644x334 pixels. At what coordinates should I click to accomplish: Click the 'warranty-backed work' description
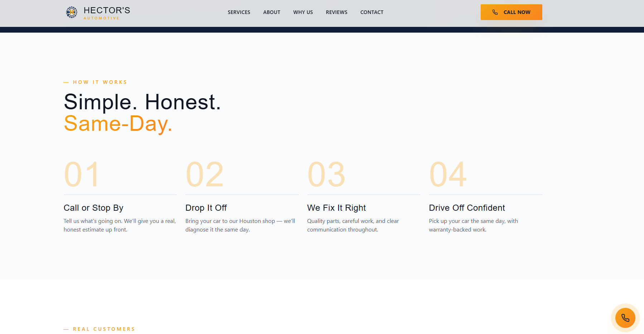pos(474,225)
